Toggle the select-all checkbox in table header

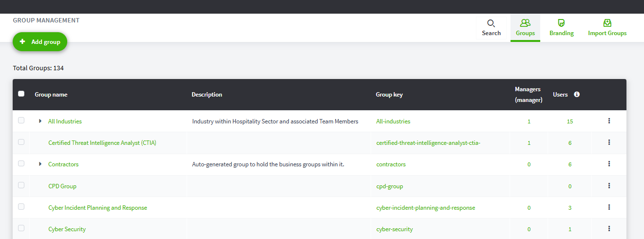click(x=21, y=94)
